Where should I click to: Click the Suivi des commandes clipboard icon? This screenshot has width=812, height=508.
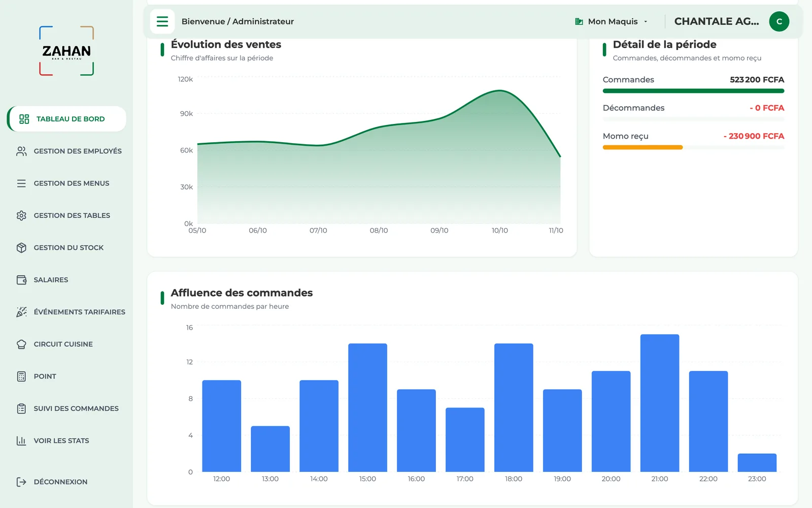pyautogui.click(x=21, y=408)
